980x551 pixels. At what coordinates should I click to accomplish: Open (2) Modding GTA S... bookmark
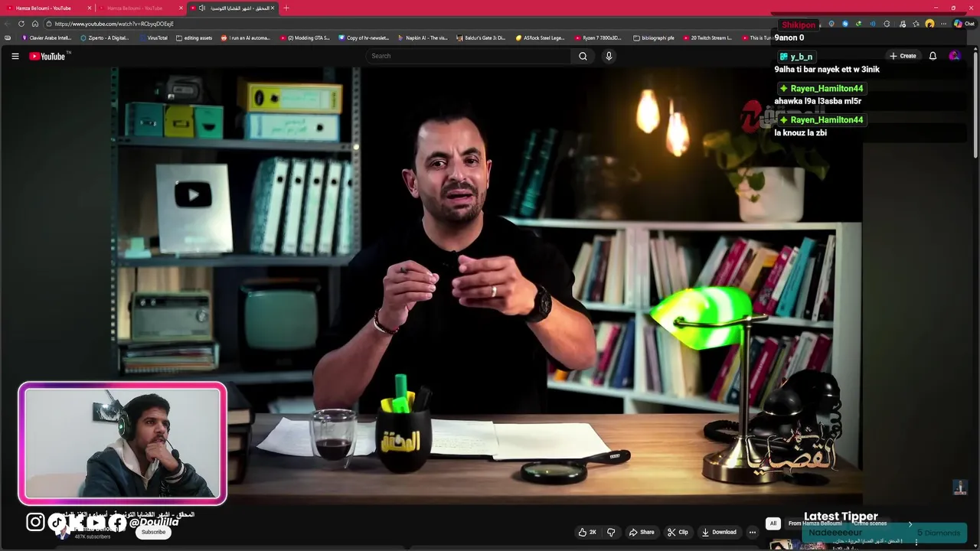pos(305,37)
